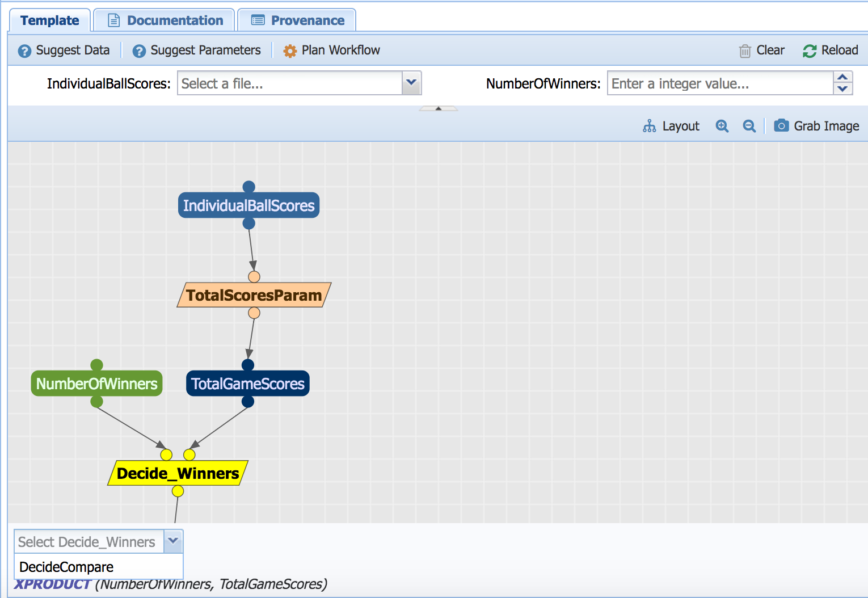Click the Layout hierarchy icon
This screenshot has height=598, width=868.
(649, 126)
